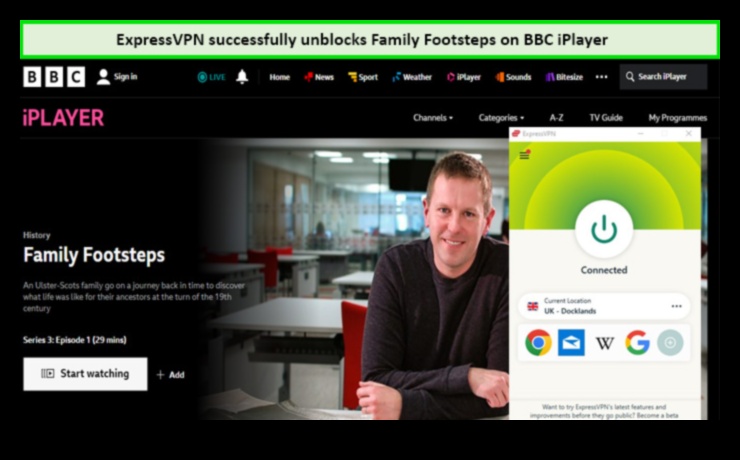Screen dimensions: 740x460
Task: Expand the Categories dropdown
Action: (x=500, y=118)
